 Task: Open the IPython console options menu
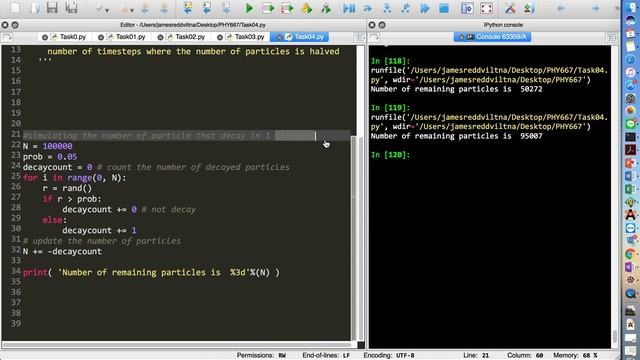[x=611, y=37]
